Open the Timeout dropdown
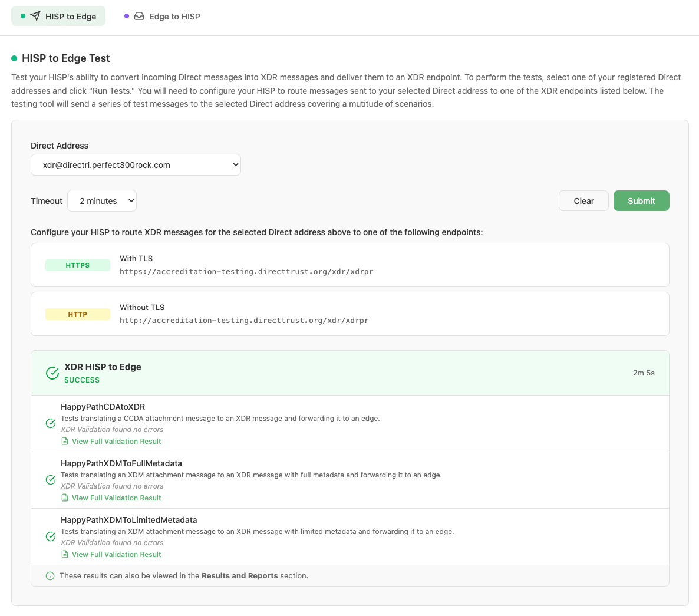The height and width of the screenshot is (616, 699). point(101,201)
